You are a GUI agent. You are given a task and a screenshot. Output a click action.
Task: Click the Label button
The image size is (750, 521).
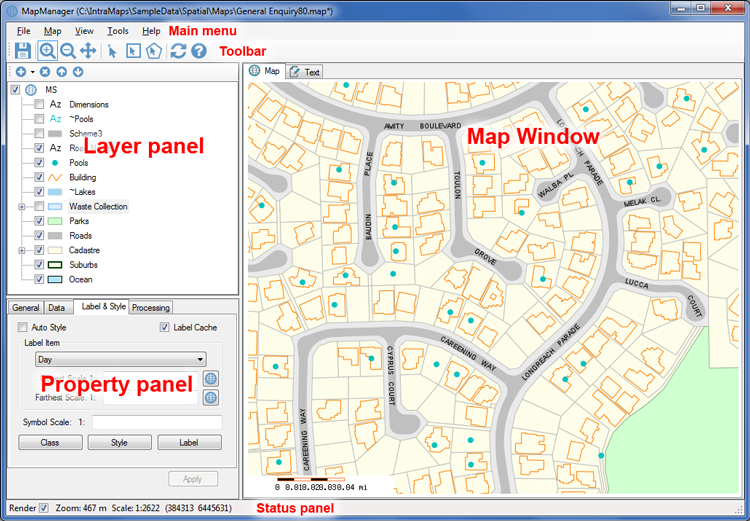(189, 443)
